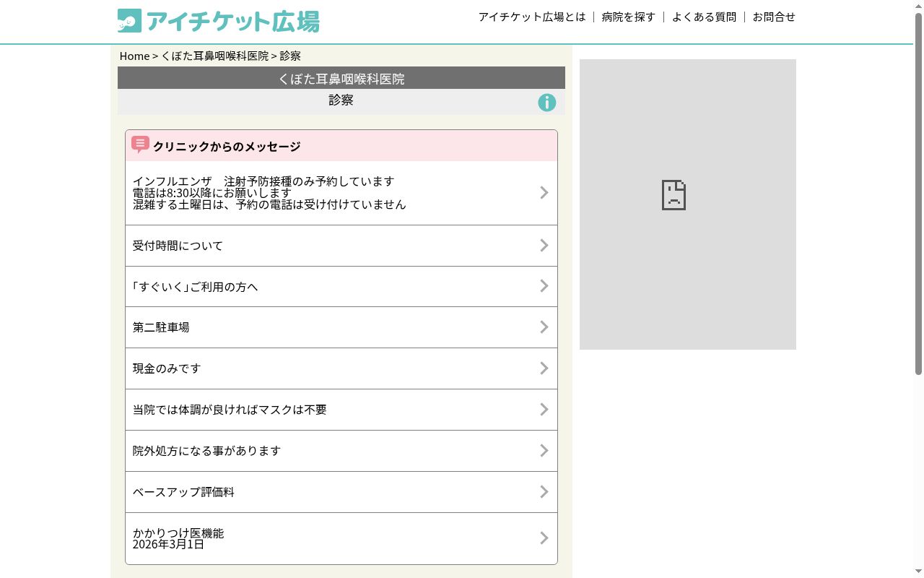Select 受付時間について text
Screen dimensions: 924x578
tap(178, 246)
